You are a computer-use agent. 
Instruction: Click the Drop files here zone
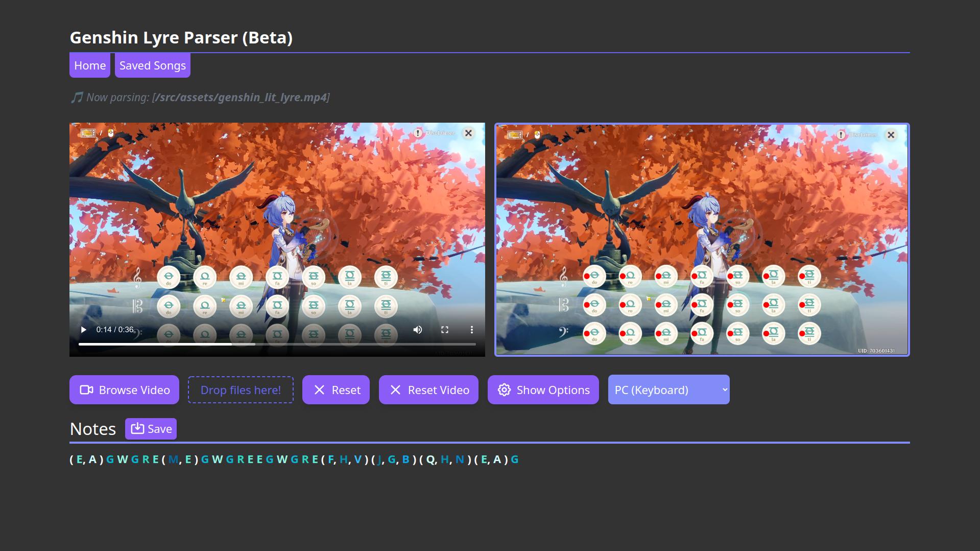pos(241,390)
